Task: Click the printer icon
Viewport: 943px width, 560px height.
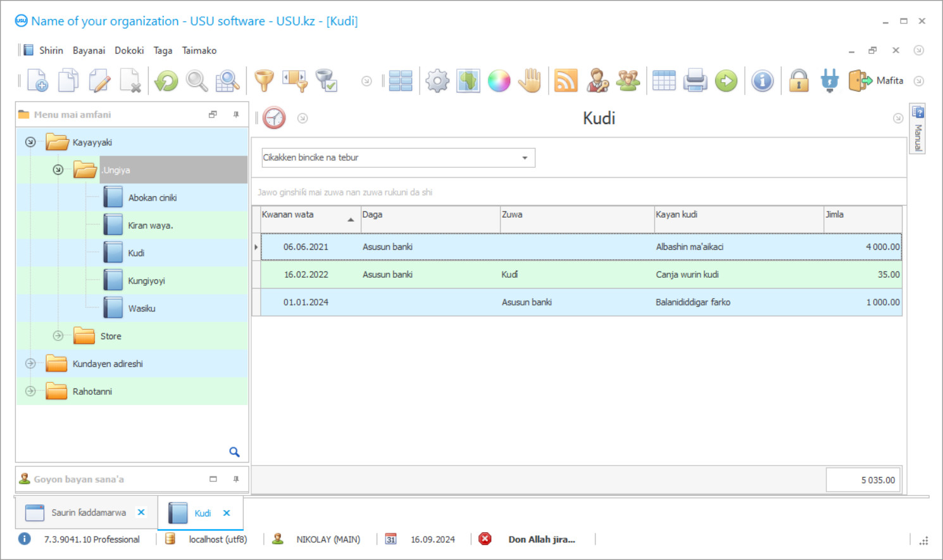Action: click(x=695, y=81)
